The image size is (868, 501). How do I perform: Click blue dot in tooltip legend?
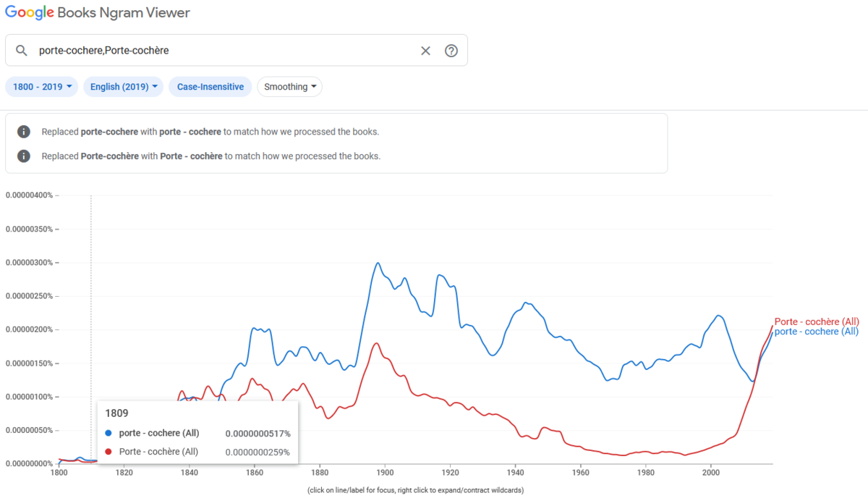109,434
